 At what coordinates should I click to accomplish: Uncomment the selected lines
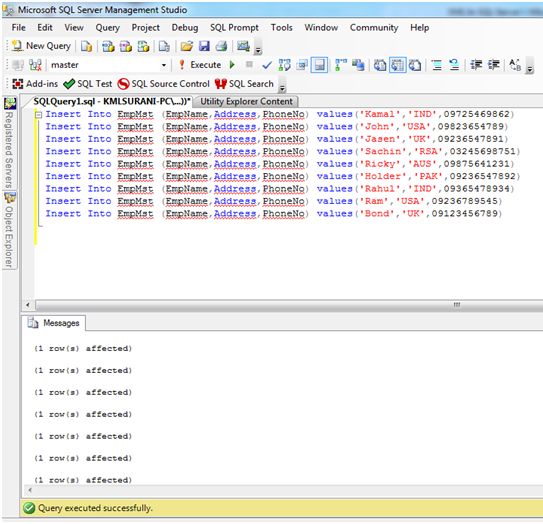coord(454,65)
